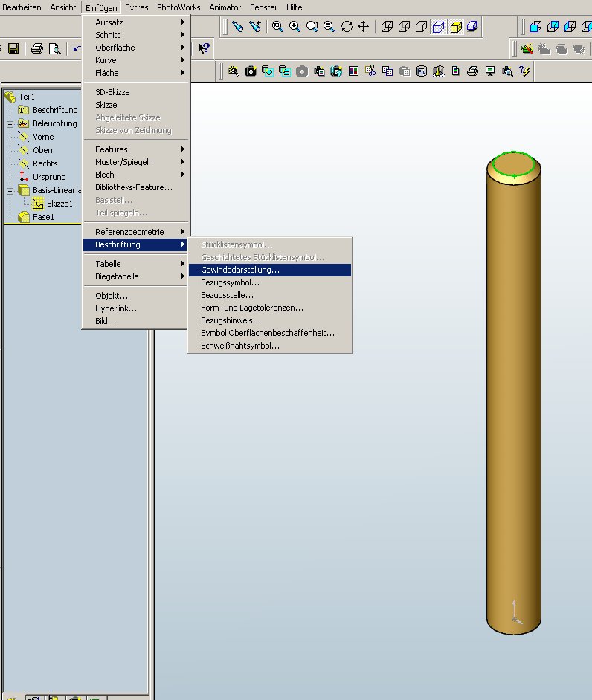Click the second flashlight view icon

(x=255, y=26)
